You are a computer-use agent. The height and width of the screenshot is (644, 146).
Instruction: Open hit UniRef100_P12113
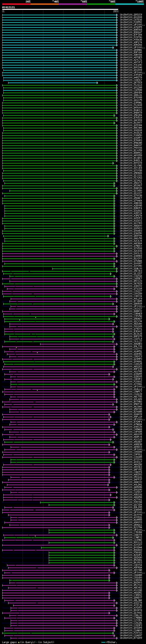point(131,85)
